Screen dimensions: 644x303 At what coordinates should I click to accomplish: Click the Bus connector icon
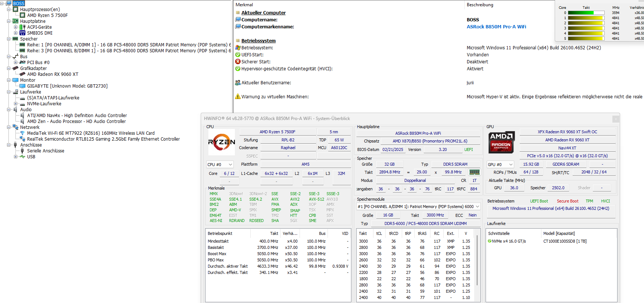coord(15,56)
